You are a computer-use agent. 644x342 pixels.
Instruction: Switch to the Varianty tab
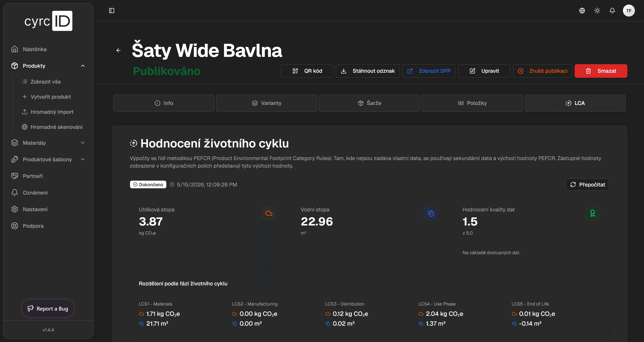pos(267,103)
